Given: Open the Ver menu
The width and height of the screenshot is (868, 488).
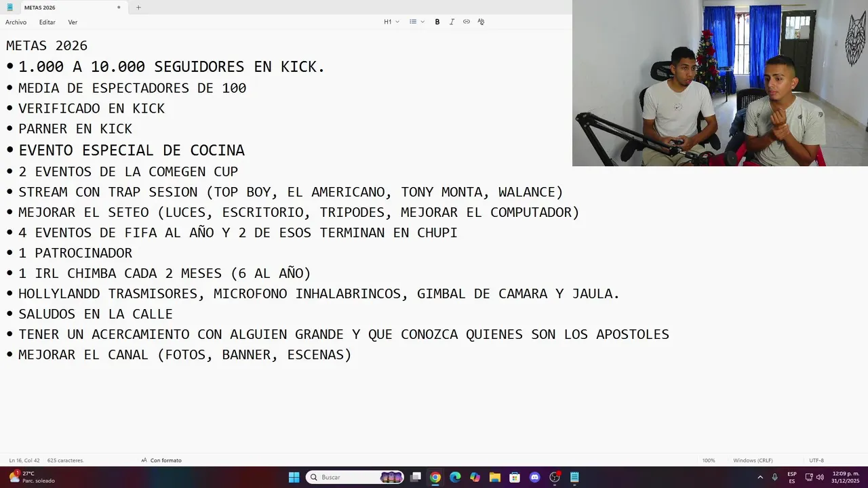Looking at the screenshot, I should [x=73, y=22].
